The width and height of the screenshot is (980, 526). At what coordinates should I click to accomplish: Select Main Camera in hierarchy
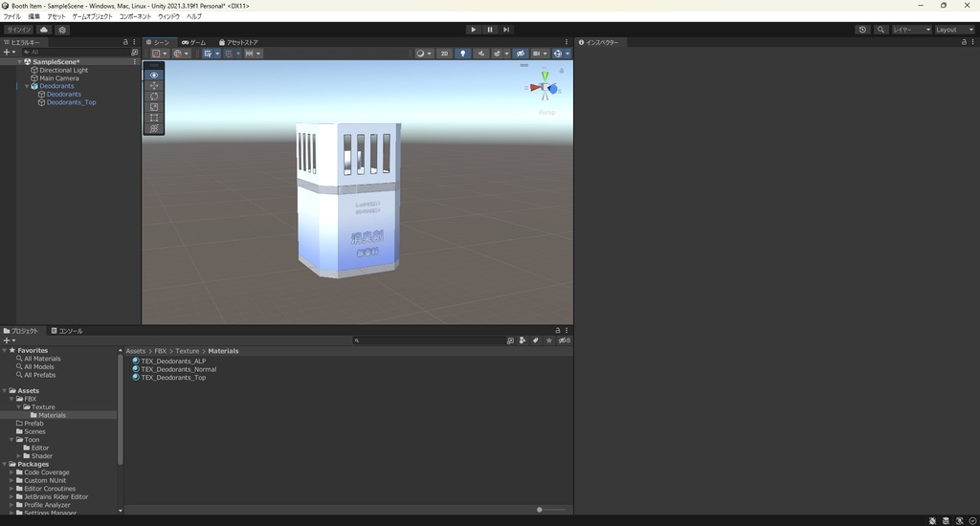[x=59, y=78]
